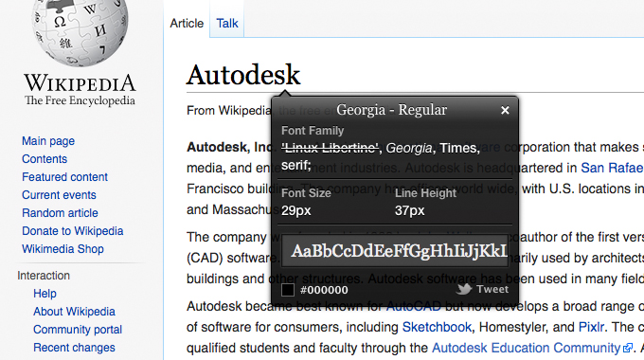Open the Community portal link
Image resolution: width=644 pixels, height=360 pixels.
pos(78,330)
